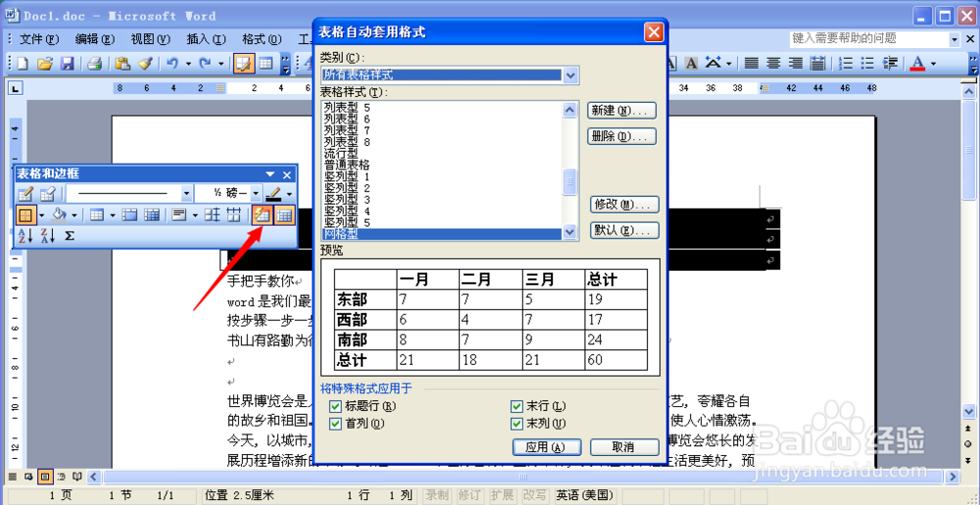Viewport: 980px width, 505px height.
Task: Save the document with the floppy icon
Action: coord(67,63)
